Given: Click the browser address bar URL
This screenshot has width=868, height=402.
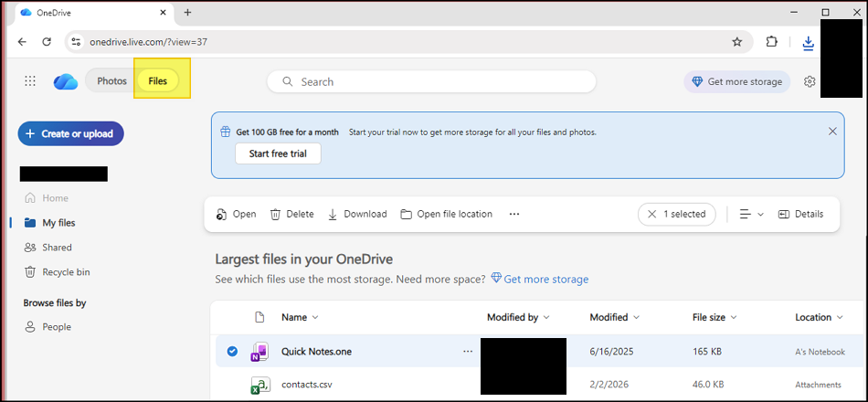Looking at the screenshot, I should tap(148, 41).
